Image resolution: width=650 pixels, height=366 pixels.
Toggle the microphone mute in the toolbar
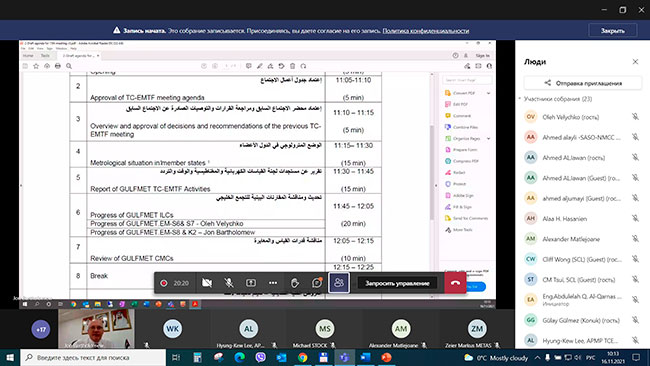tap(228, 283)
